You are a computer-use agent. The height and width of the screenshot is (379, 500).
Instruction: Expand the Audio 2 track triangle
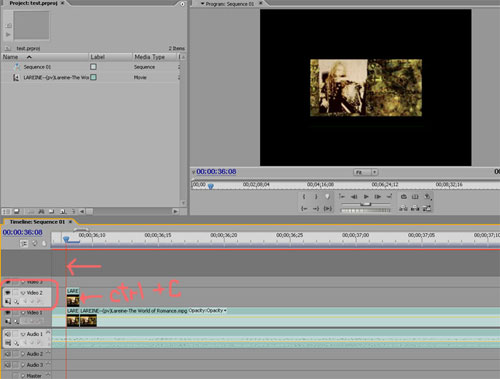click(x=23, y=354)
